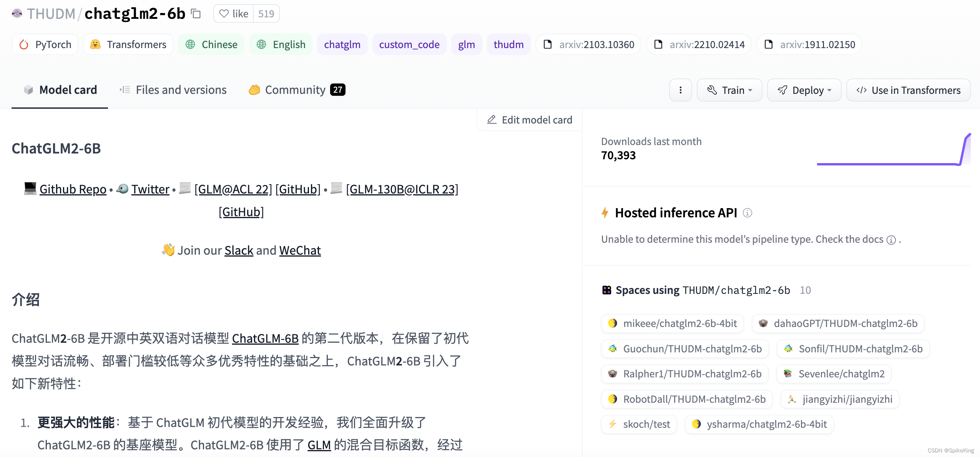
Task: Open the Community tab
Action: pyautogui.click(x=297, y=90)
